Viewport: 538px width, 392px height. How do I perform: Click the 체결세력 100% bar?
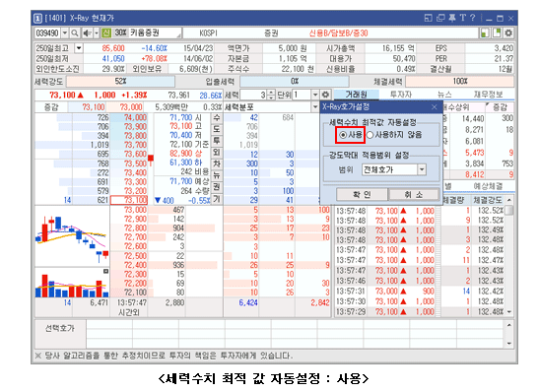[x=460, y=82]
